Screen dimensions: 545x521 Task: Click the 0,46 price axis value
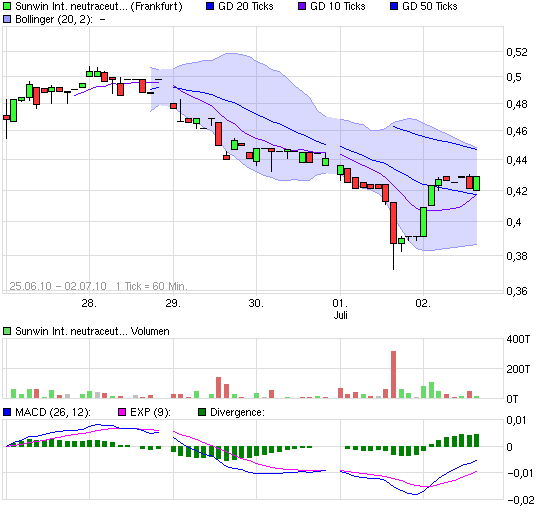[517, 131]
